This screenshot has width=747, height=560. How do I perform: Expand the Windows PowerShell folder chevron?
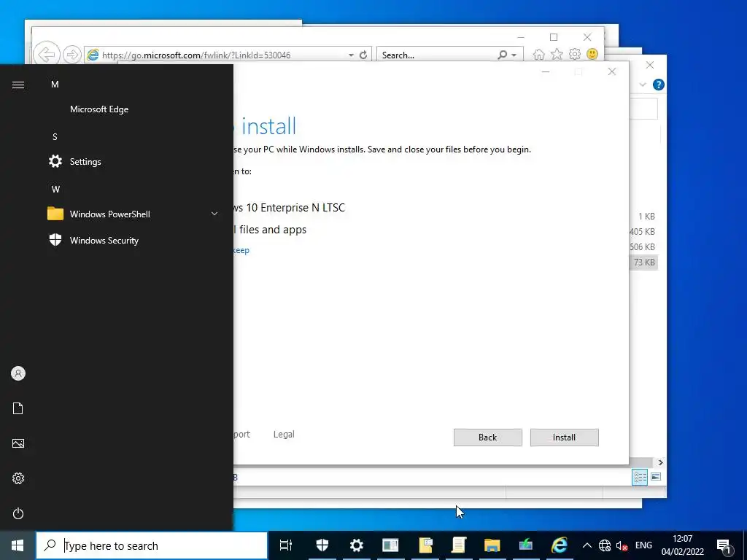tap(214, 214)
